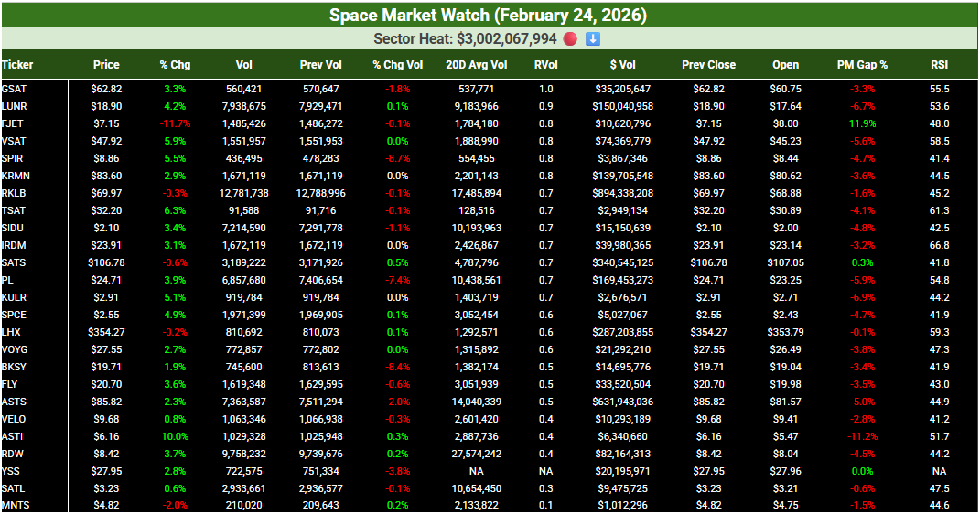Select the SPIR ticker cell
Image resolution: width=980 pixels, height=514 pixels.
click(x=13, y=158)
